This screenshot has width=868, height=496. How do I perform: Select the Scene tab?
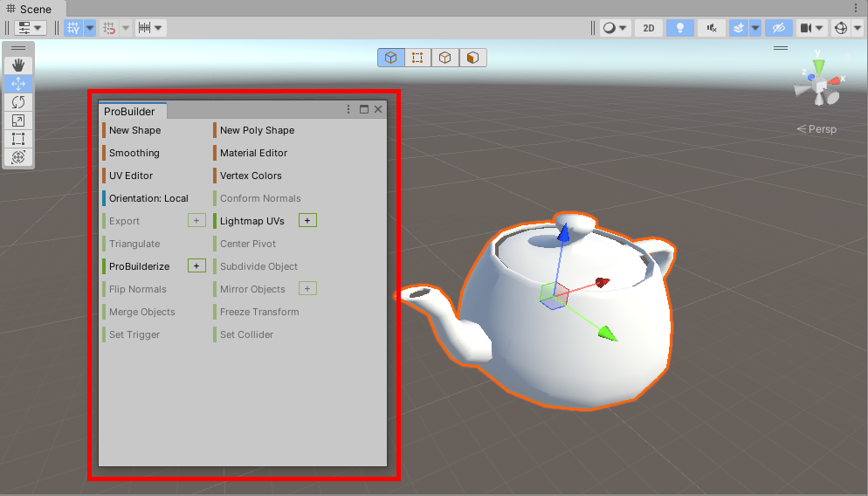click(x=32, y=9)
